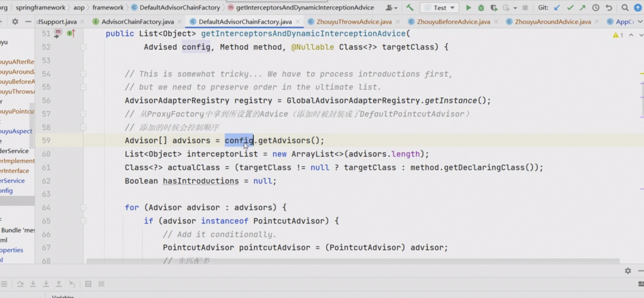
Task: Open the user/code-with-me dropdown
Action: click(x=391, y=8)
